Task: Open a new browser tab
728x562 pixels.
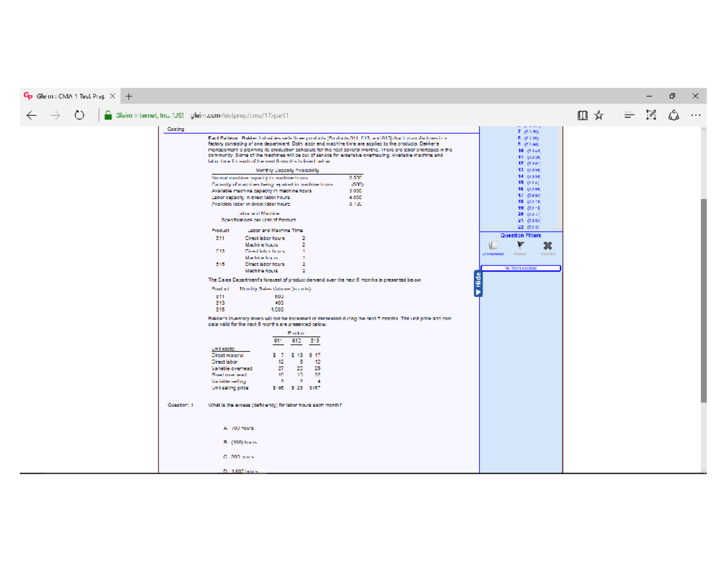Action: (129, 96)
